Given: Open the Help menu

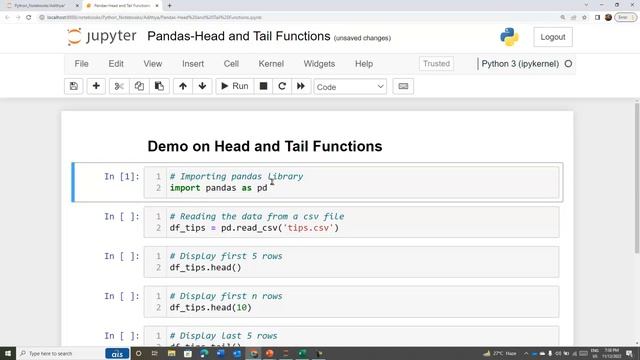Looking at the screenshot, I should click(364, 64).
